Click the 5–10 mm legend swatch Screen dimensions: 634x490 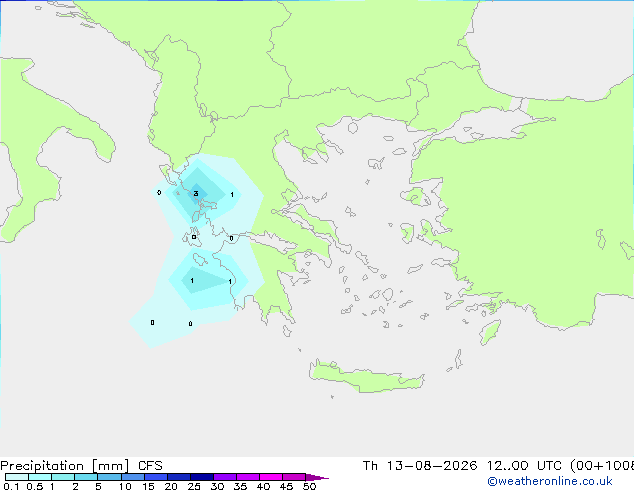coord(109,477)
